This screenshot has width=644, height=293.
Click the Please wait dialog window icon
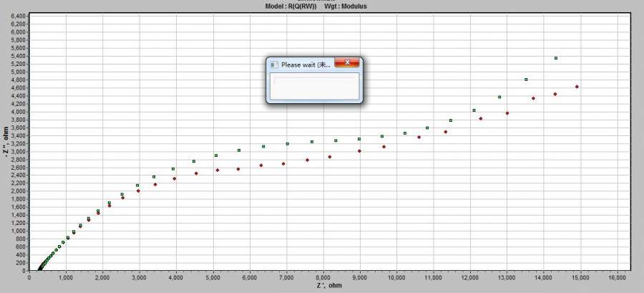pyautogui.click(x=274, y=65)
